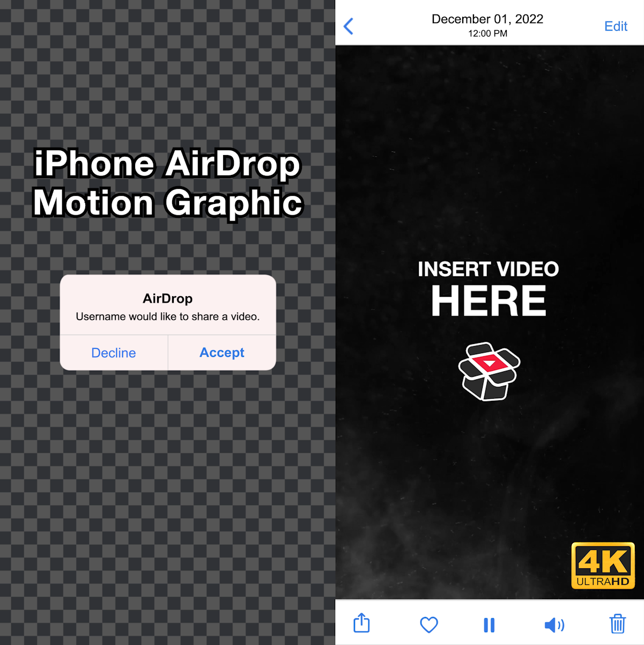This screenshot has width=644, height=645.
Task: Click the checkered transparent background below dialog
Action: tap(167, 483)
